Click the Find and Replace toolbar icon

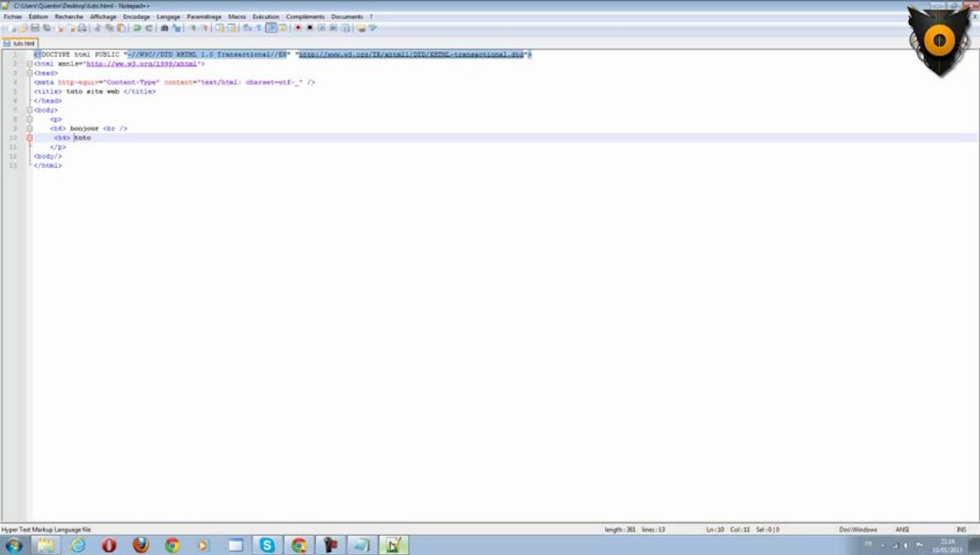pyautogui.click(x=176, y=28)
